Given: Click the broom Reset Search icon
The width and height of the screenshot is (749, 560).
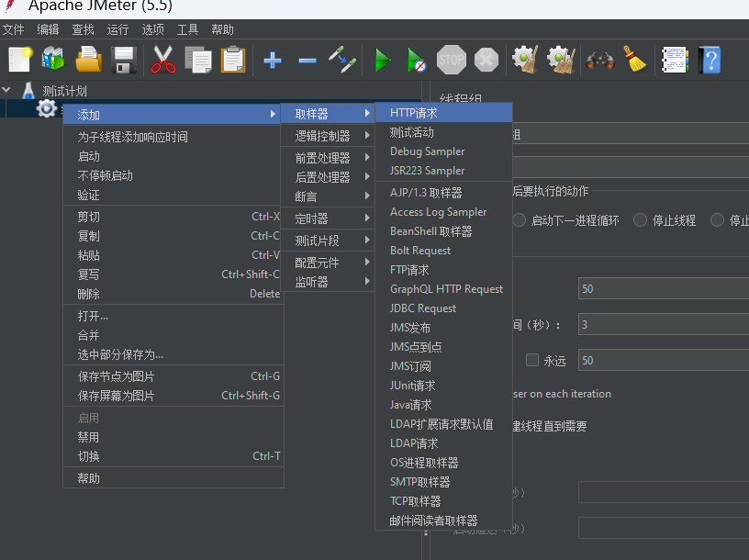Looking at the screenshot, I should (x=633, y=61).
